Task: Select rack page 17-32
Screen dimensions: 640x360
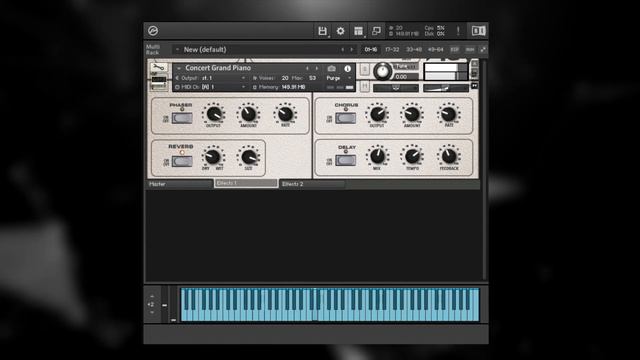Action: 392,49
